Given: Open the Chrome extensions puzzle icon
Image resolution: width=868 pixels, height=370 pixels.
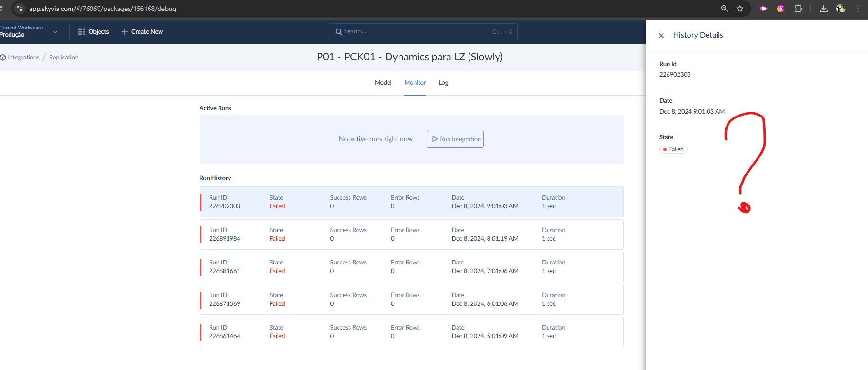Looking at the screenshot, I should (x=798, y=9).
